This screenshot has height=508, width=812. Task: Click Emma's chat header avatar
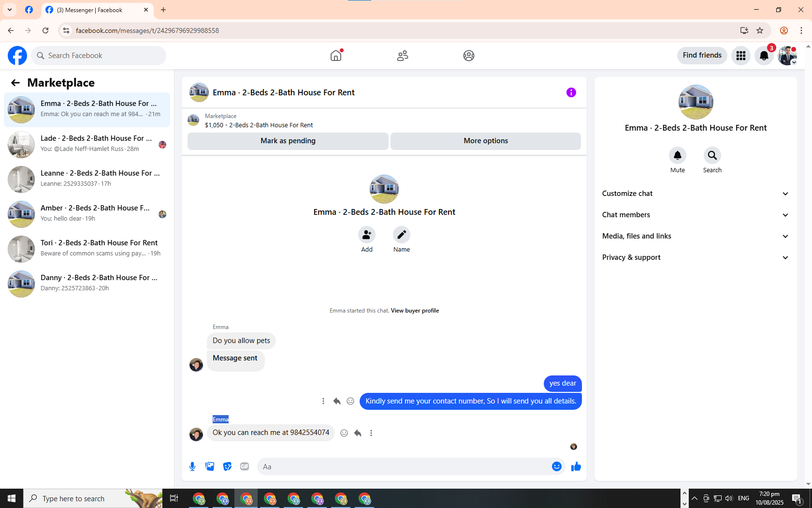coord(199,92)
